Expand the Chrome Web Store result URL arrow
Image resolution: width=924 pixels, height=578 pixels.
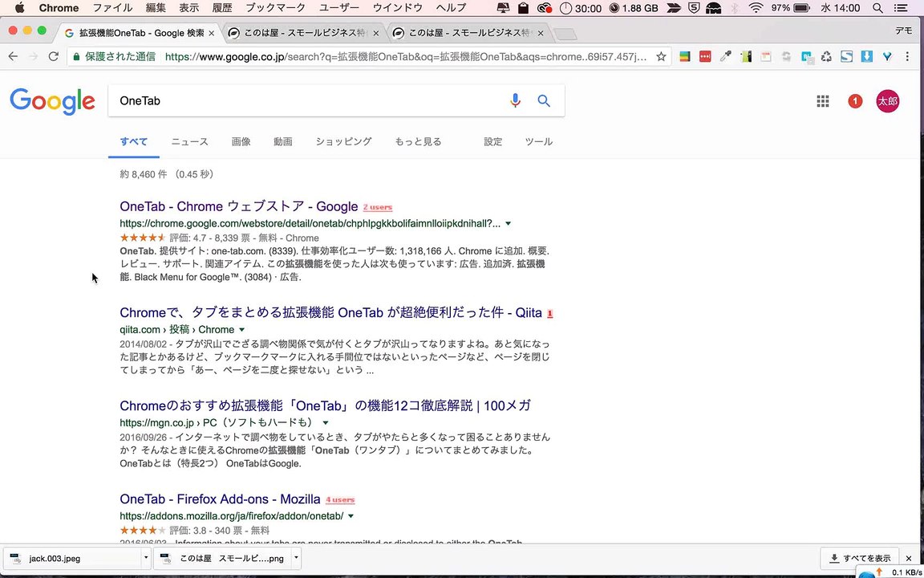click(x=508, y=223)
